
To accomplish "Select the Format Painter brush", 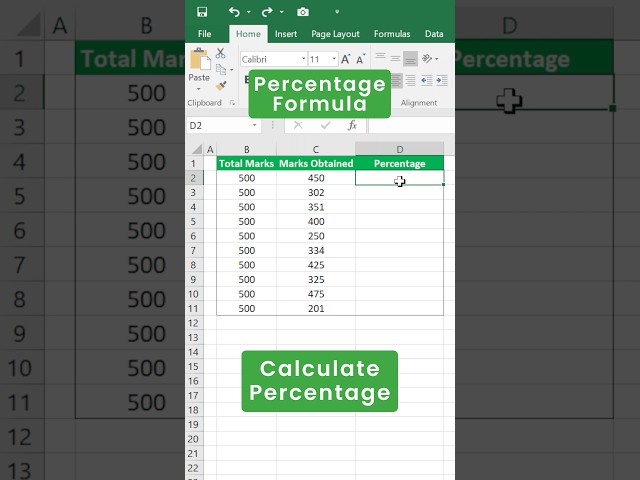I will pos(221,85).
